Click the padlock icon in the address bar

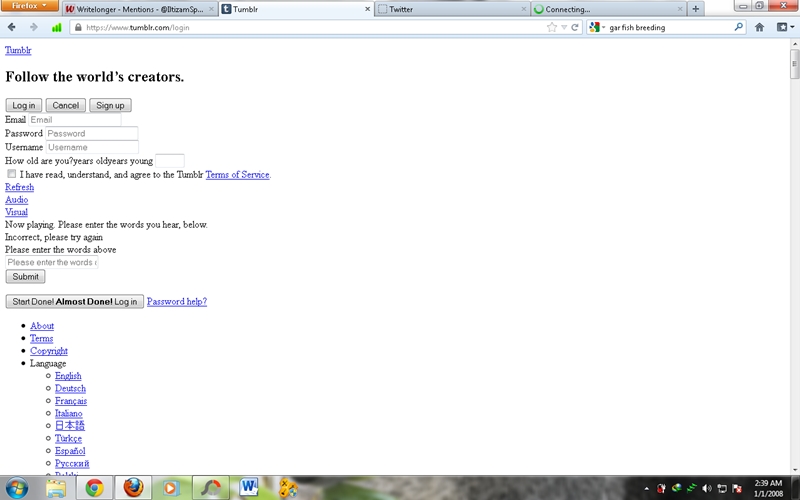(78, 28)
